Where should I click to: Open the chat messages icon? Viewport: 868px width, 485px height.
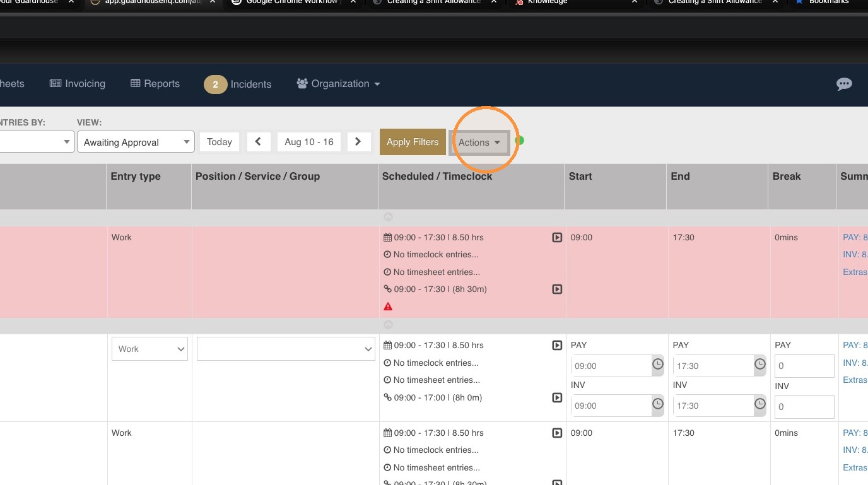pyautogui.click(x=844, y=84)
